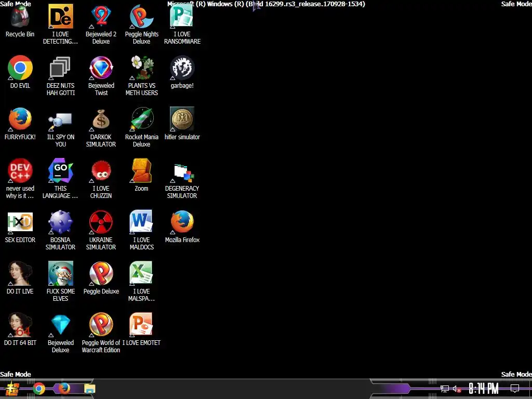Open File Explorer from the taskbar
Screen dimensions: 532x399
point(89,389)
